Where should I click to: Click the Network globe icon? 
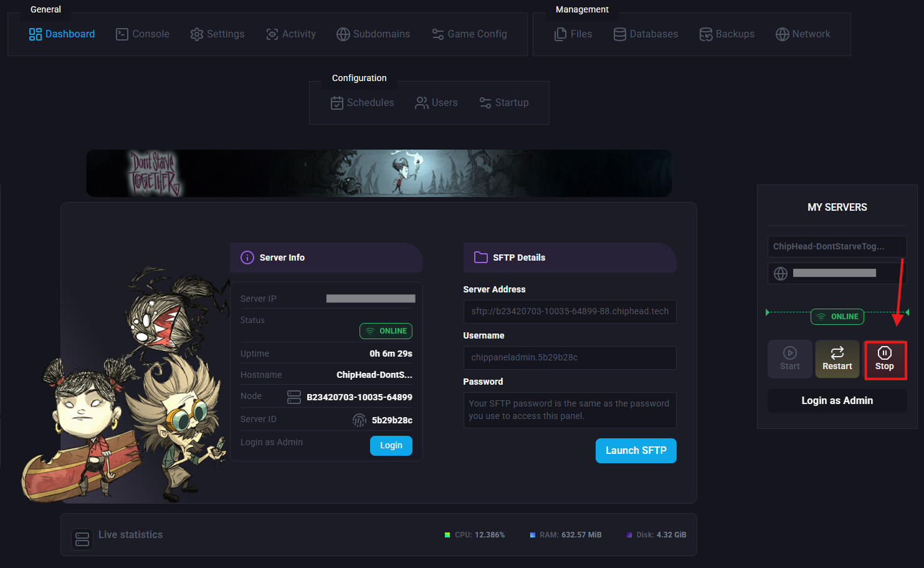(782, 34)
